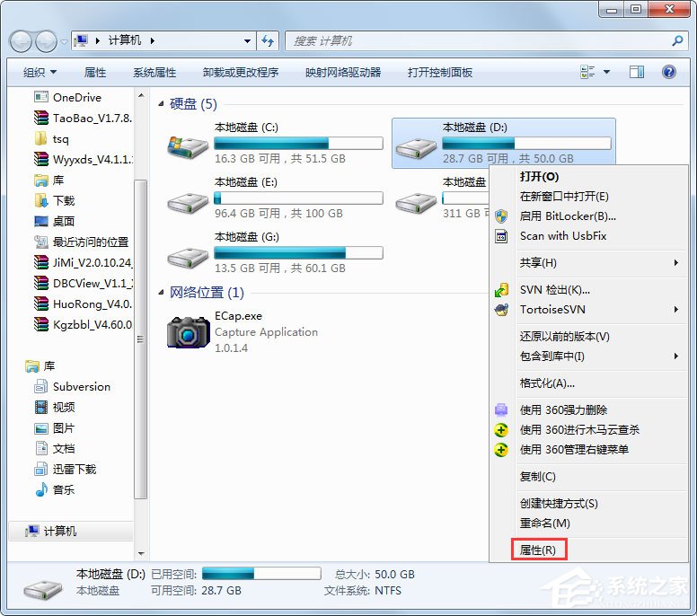Toggle the preview pane icon
The height and width of the screenshot is (616, 697).
637,72
